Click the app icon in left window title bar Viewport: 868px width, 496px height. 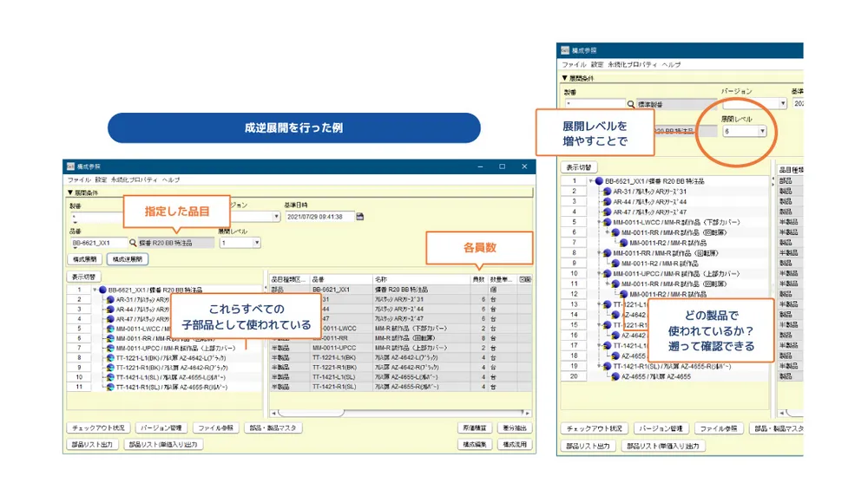(70, 166)
